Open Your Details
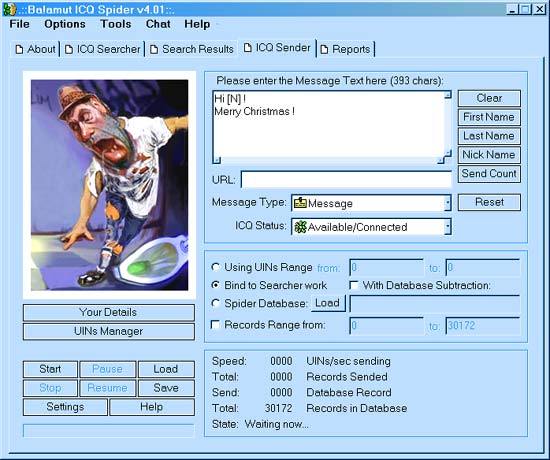550x460 pixels. pos(109,312)
